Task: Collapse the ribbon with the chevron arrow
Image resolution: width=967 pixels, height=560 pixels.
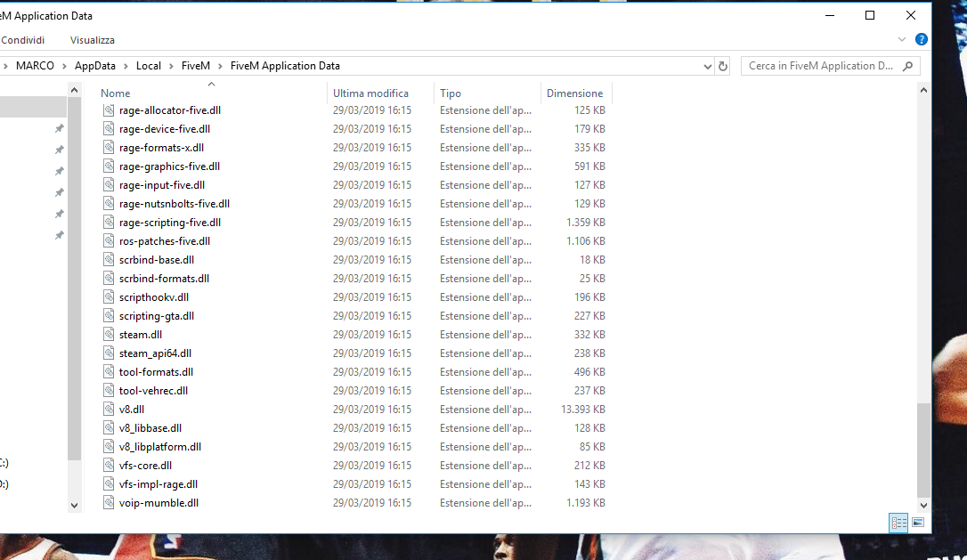Action: coord(901,39)
